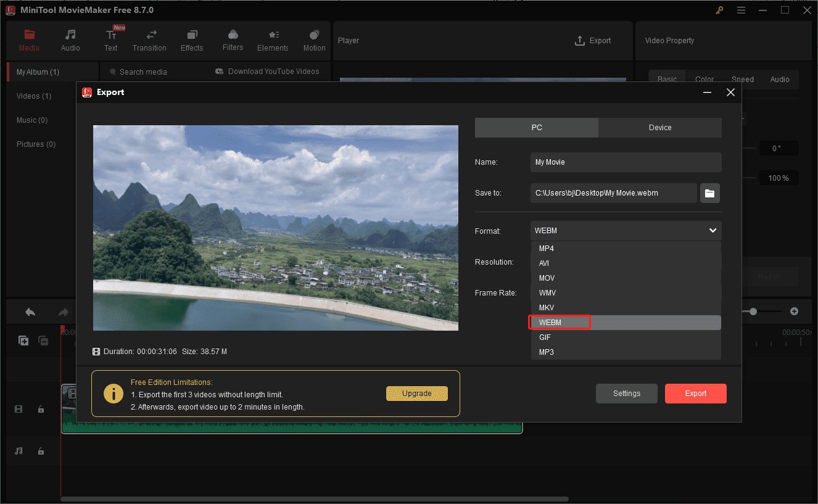The width and height of the screenshot is (818, 504).
Task: Click the undo arrow above the timeline
Action: click(x=30, y=312)
